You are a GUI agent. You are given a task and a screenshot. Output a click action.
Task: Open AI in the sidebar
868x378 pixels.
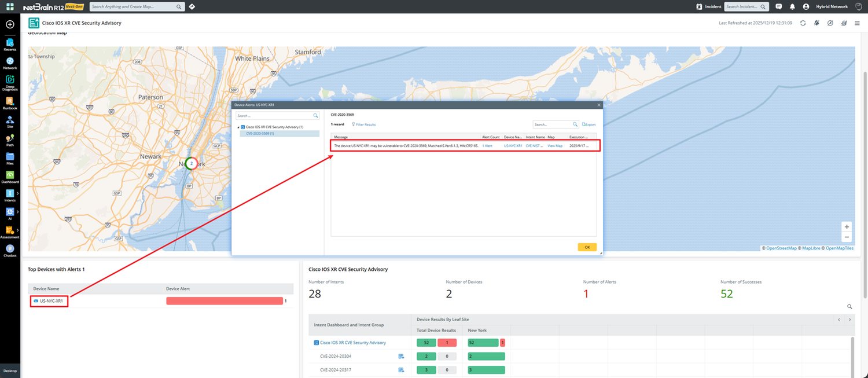(10, 214)
